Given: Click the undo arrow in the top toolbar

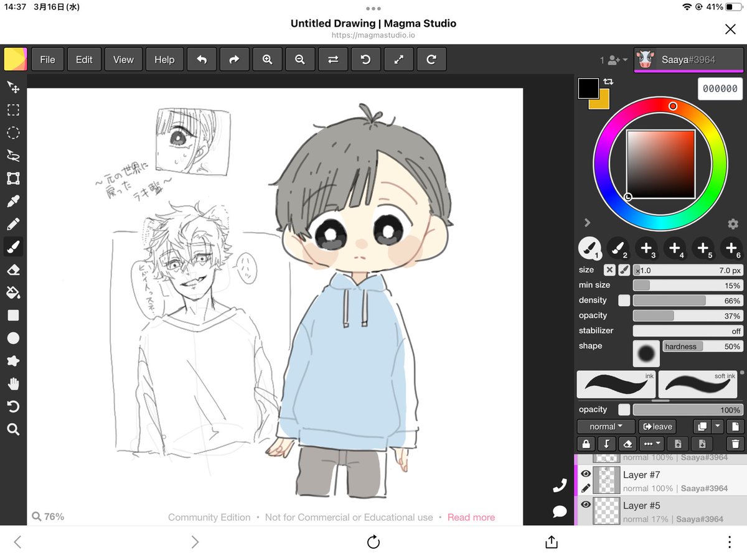Looking at the screenshot, I should 202,60.
